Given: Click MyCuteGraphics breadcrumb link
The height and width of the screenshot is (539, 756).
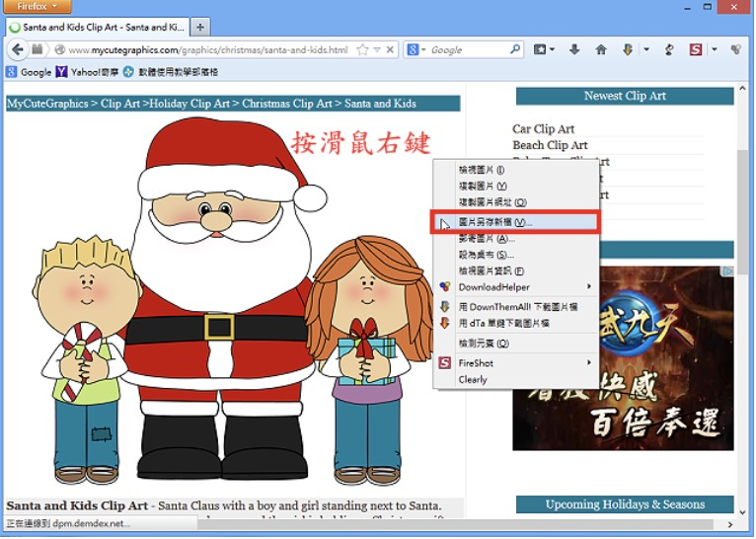Looking at the screenshot, I should click(47, 104).
